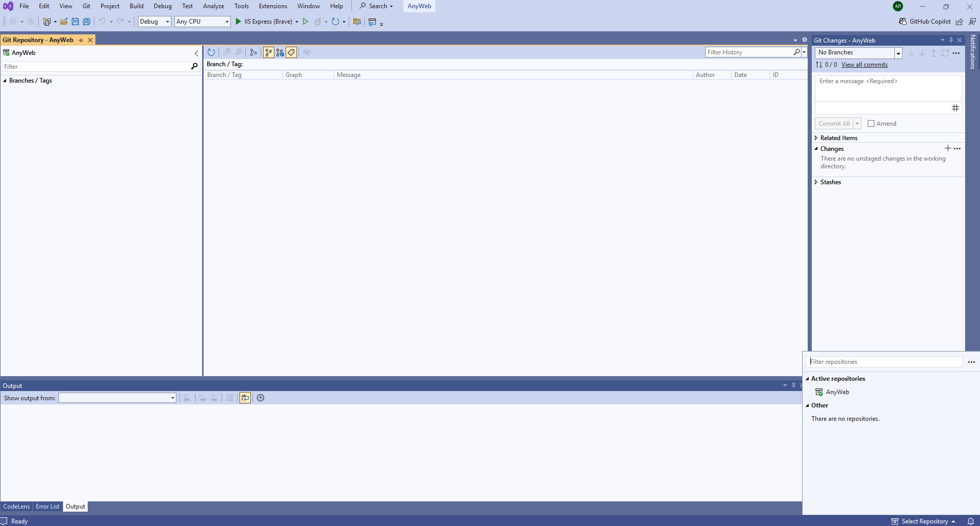Open the Build menu

136,6
